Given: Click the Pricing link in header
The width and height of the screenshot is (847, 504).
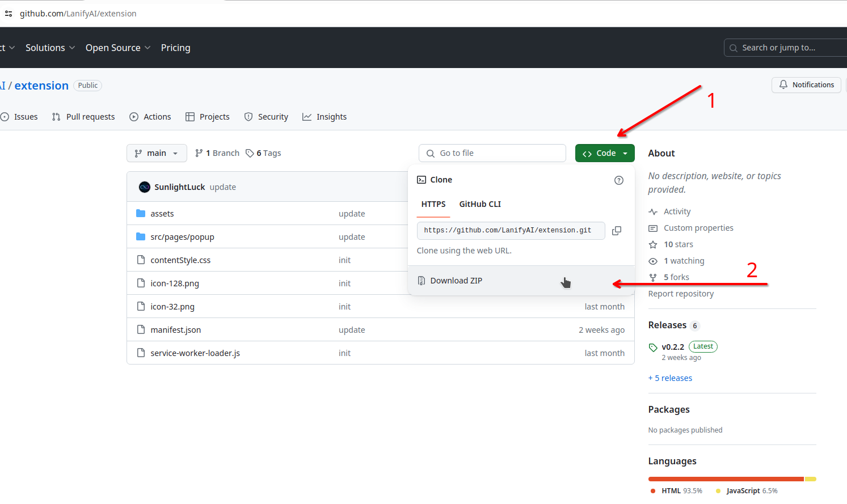Looking at the screenshot, I should pos(176,48).
